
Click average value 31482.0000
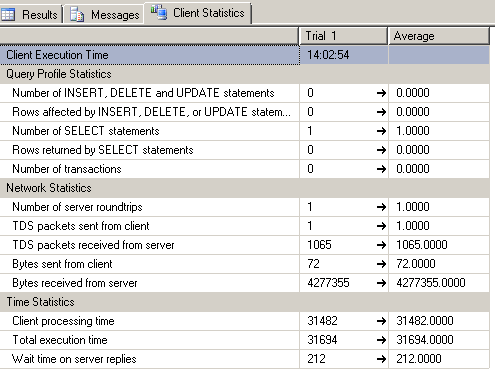pyautogui.click(x=425, y=321)
